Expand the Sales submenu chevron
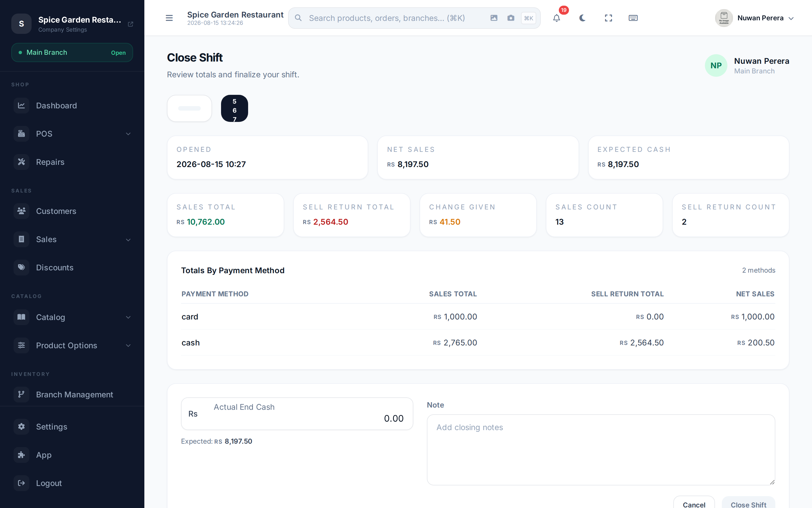812x508 pixels. [x=128, y=240]
